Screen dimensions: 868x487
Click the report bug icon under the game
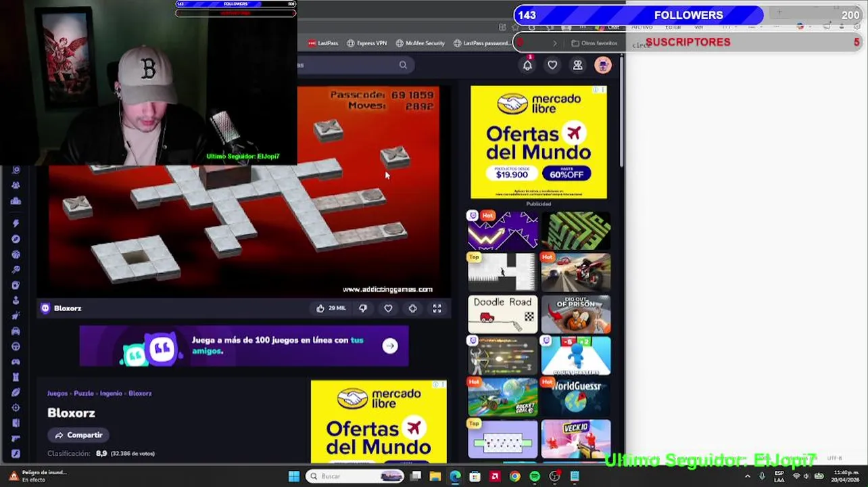[x=412, y=308]
